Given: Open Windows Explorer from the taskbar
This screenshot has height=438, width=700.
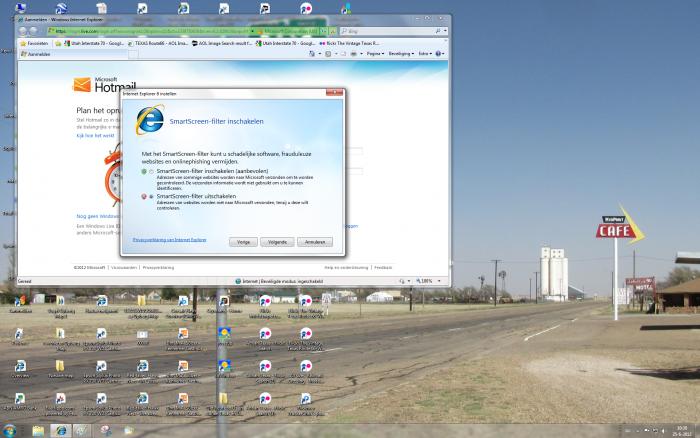Looking at the screenshot, I should 38,430.
